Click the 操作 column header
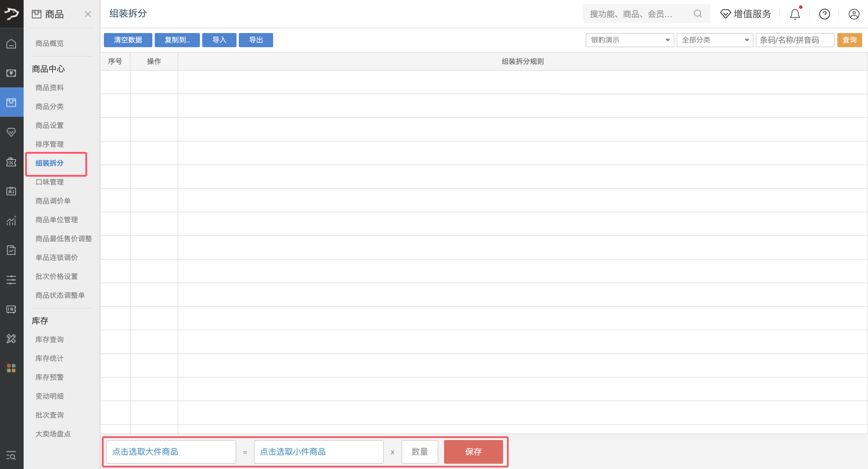 (x=154, y=62)
